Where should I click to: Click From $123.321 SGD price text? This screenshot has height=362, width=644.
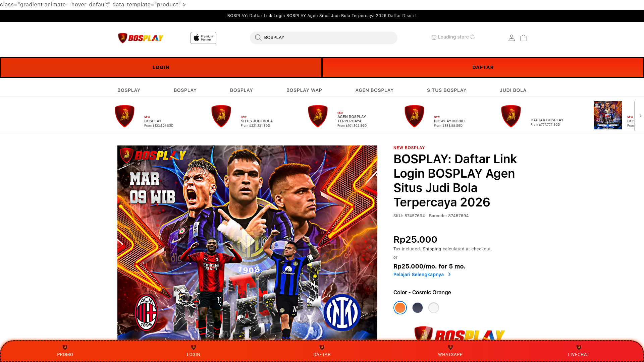159,126
